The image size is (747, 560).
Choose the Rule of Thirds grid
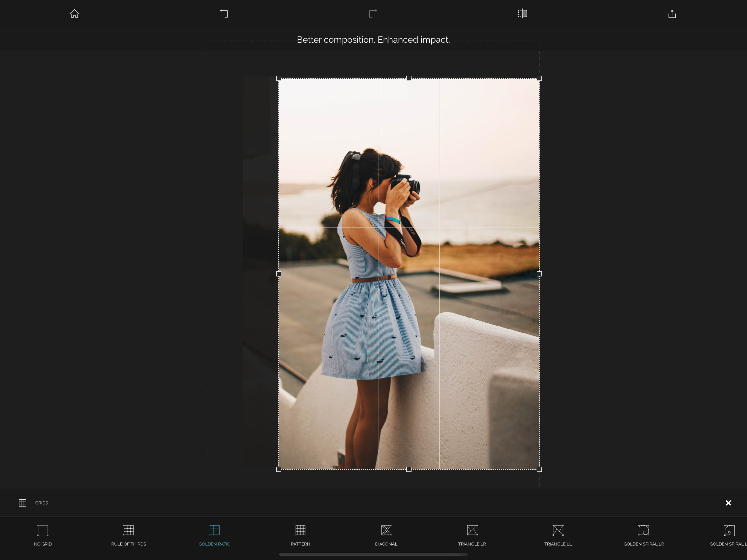(129, 535)
